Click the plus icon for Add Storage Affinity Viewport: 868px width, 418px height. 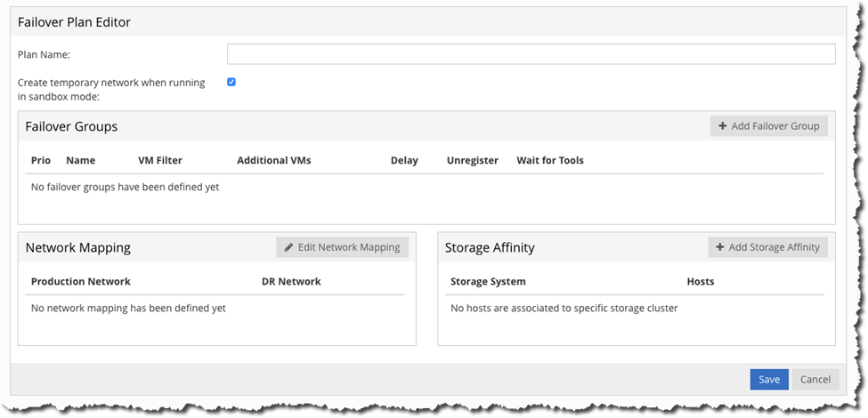pyautogui.click(x=720, y=247)
